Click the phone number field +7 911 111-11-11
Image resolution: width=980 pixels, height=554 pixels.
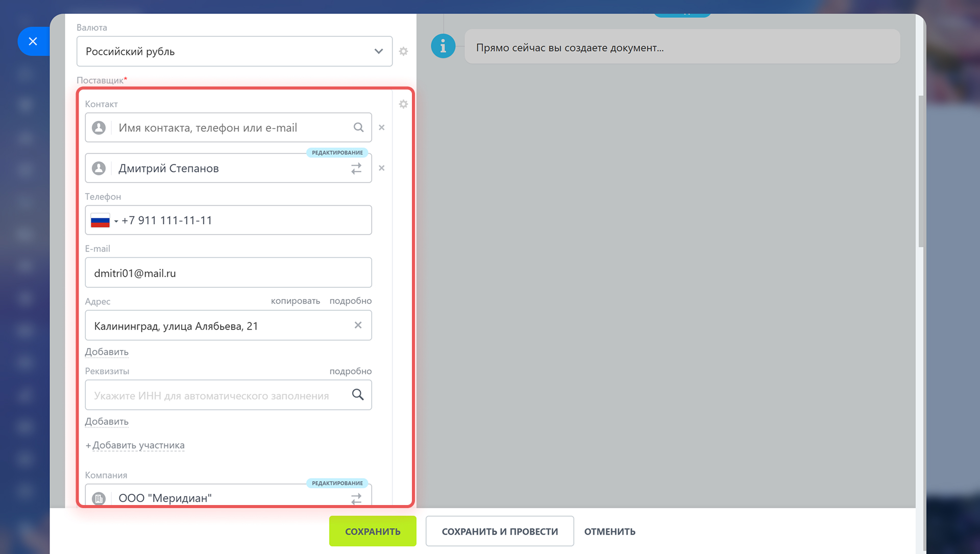click(x=228, y=220)
